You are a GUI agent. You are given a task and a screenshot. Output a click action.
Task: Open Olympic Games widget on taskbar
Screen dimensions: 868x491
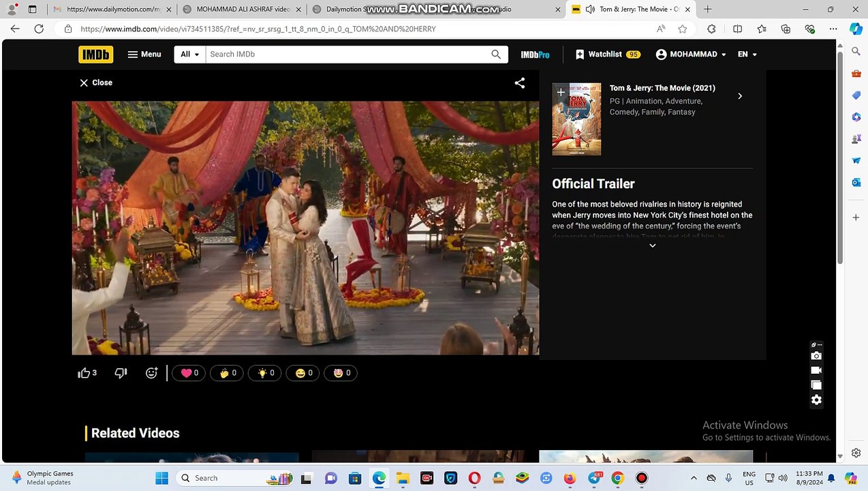point(42,478)
